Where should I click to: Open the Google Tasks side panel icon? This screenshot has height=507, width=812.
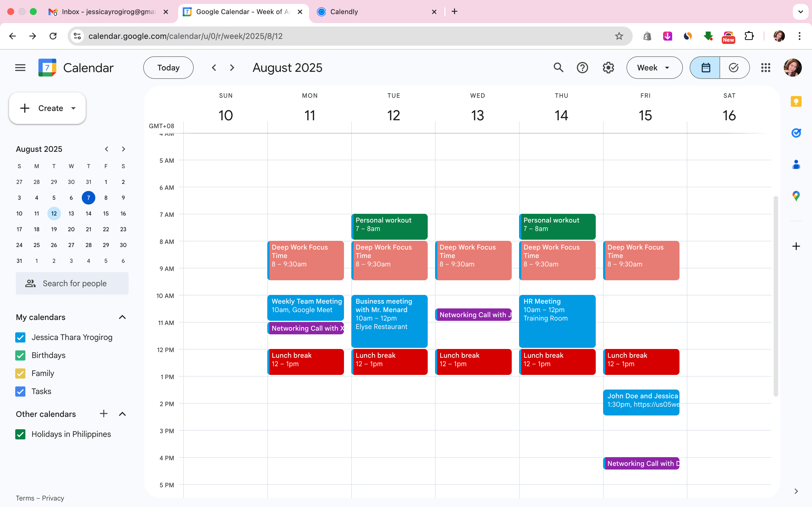796,133
